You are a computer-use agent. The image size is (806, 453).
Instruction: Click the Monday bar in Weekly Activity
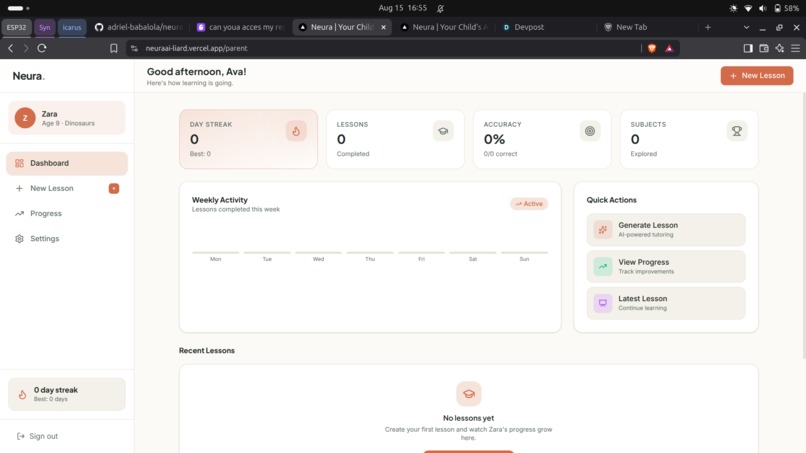click(x=215, y=252)
